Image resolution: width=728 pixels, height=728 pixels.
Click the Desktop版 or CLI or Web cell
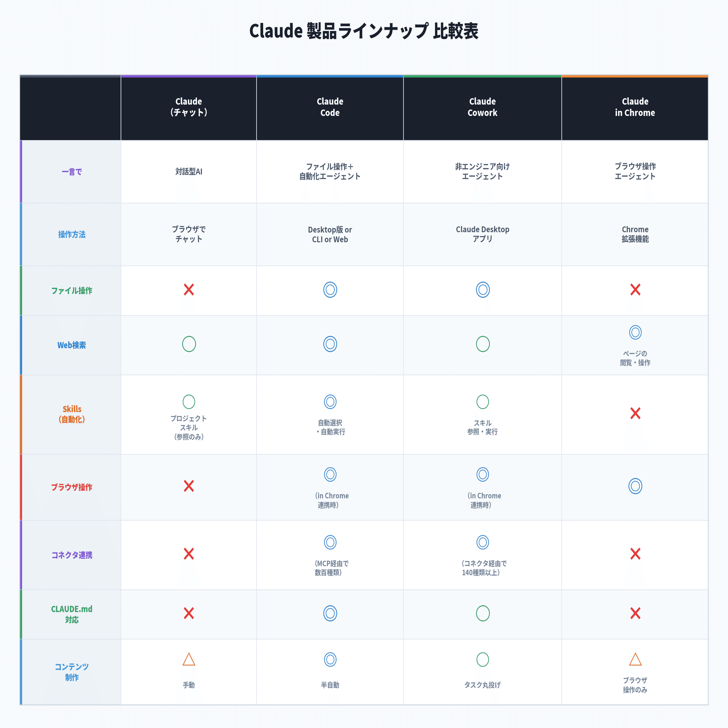[330, 234]
